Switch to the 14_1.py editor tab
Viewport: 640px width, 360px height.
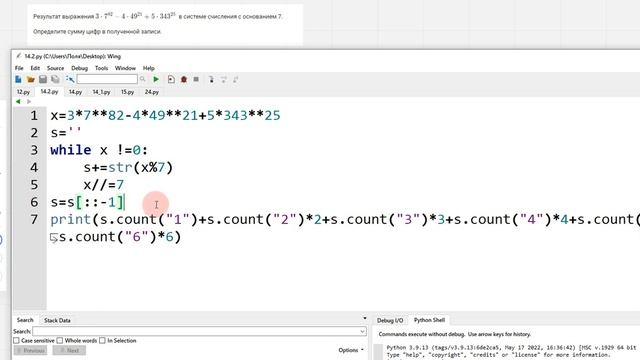point(101,92)
